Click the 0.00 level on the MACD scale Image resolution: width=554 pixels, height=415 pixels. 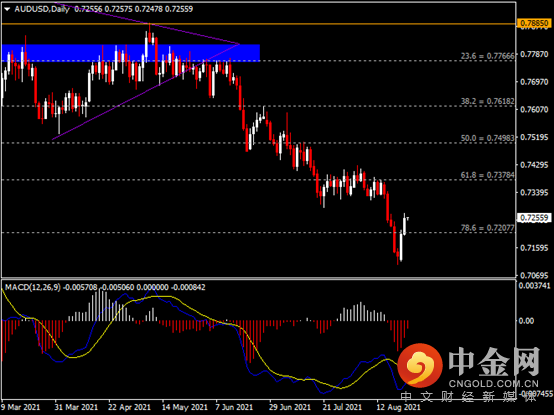(526, 321)
